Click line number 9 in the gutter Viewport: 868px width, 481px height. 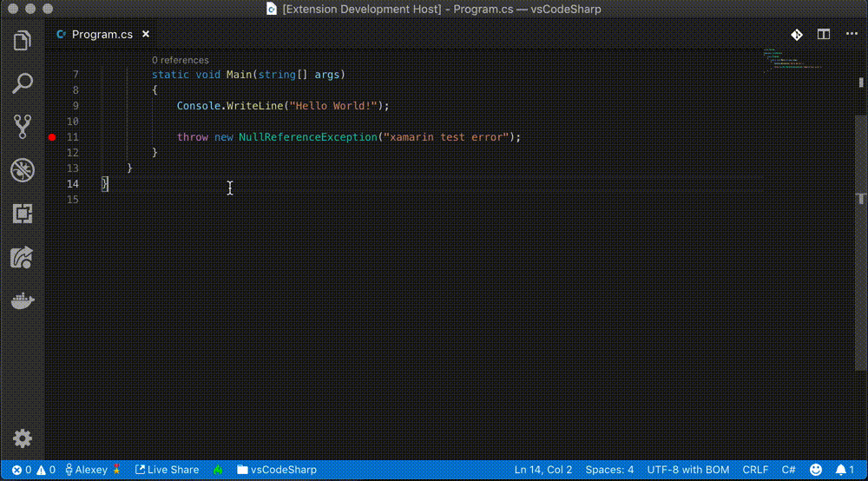(x=76, y=106)
